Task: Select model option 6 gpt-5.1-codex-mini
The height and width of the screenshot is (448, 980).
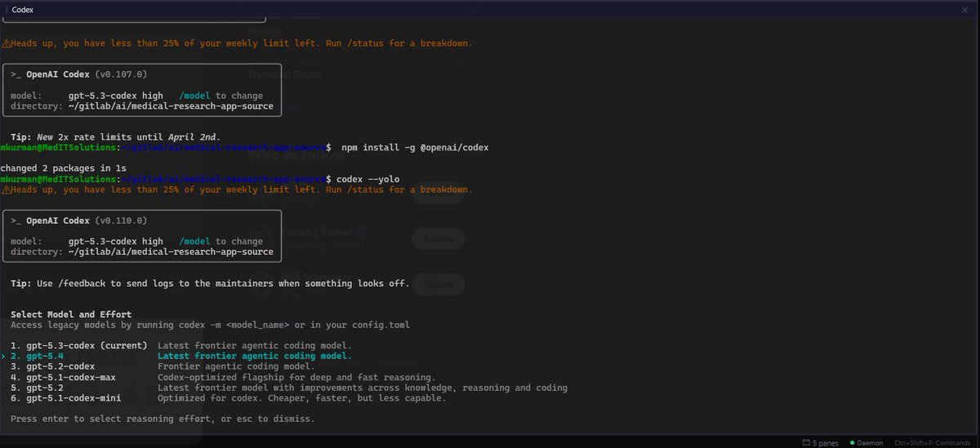Action: click(65, 399)
